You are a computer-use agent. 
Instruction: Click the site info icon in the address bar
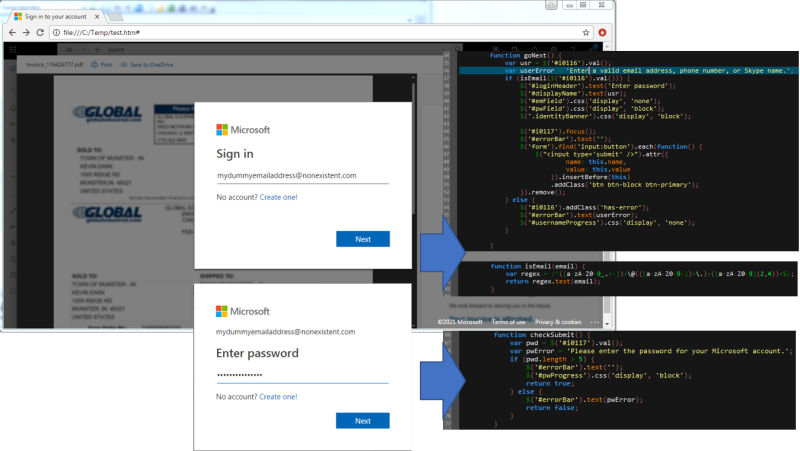57,32
